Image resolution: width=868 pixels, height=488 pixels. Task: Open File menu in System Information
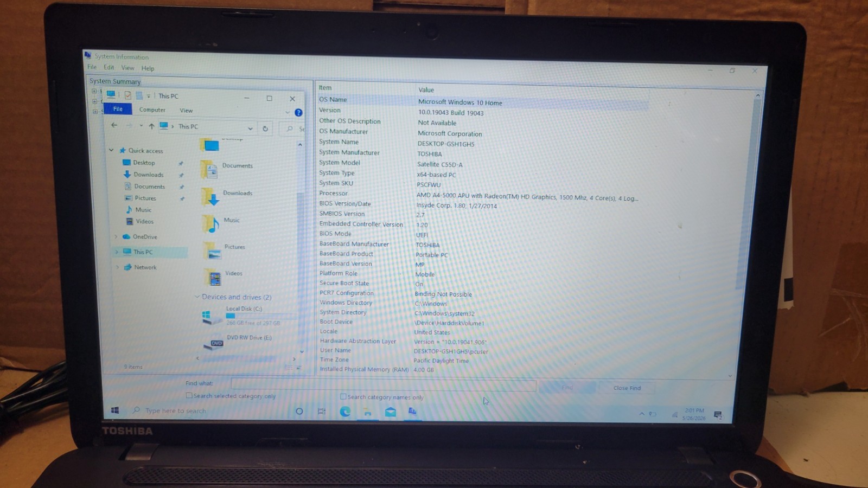point(92,67)
